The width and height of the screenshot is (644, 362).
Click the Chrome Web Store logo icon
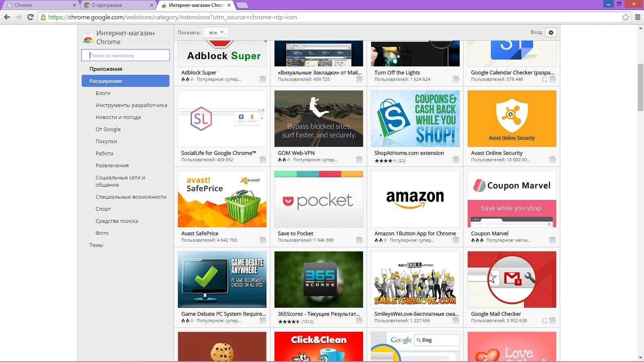[x=88, y=38]
